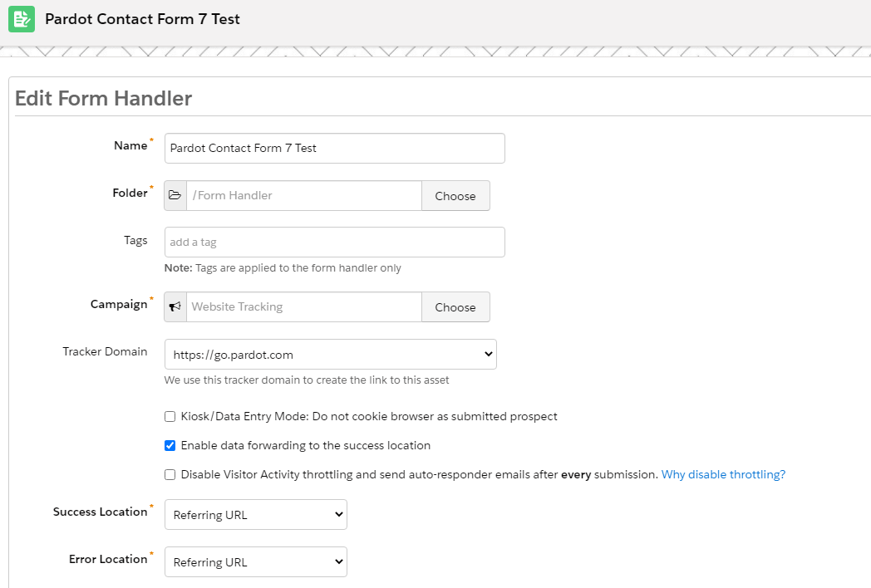Click the tracker domain helper text
The height and width of the screenshot is (588, 871).
click(x=307, y=380)
